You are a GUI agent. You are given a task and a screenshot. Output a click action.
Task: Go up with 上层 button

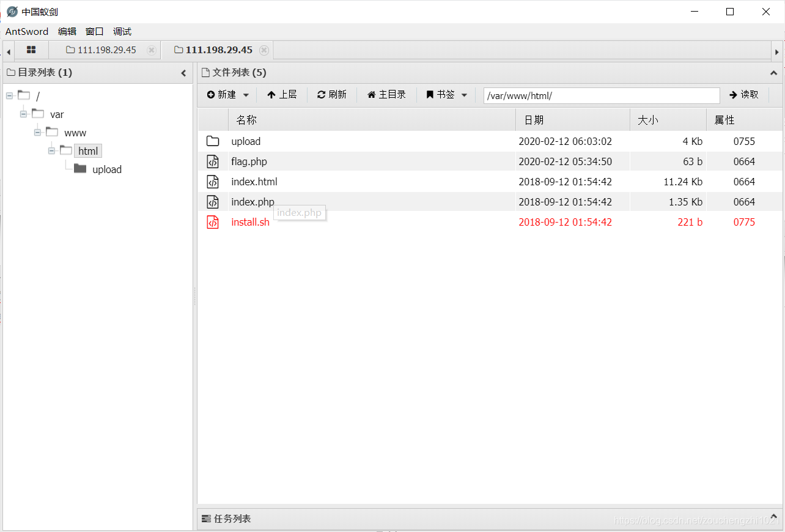pyautogui.click(x=282, y=95)
